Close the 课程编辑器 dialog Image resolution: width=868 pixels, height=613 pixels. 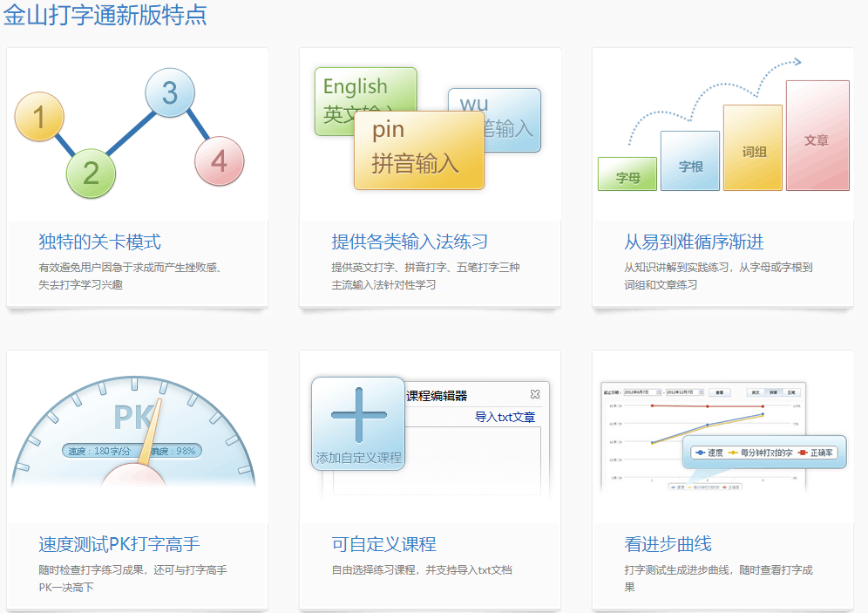coord(535,394)
